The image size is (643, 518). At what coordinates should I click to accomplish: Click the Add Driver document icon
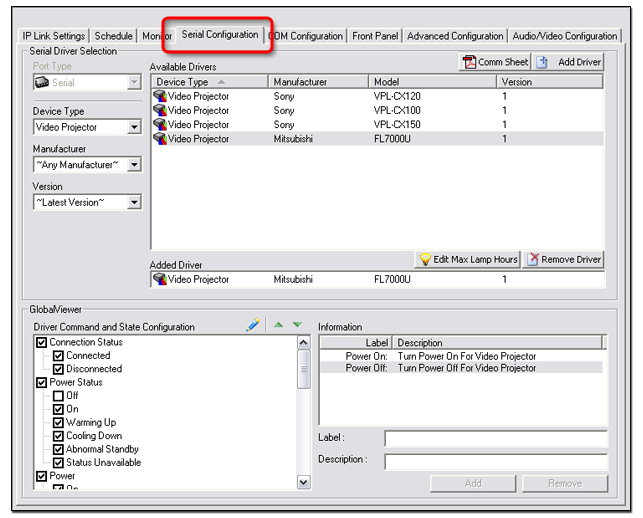click(542, 62)
